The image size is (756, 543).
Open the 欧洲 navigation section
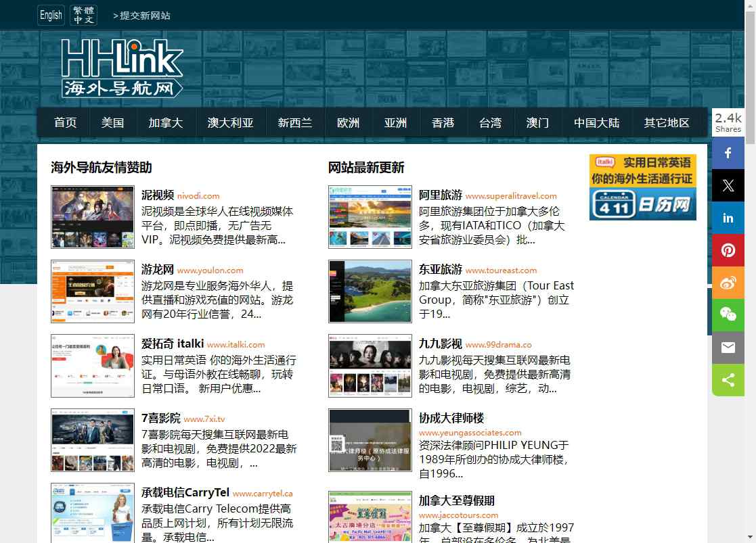click(348, 123)
